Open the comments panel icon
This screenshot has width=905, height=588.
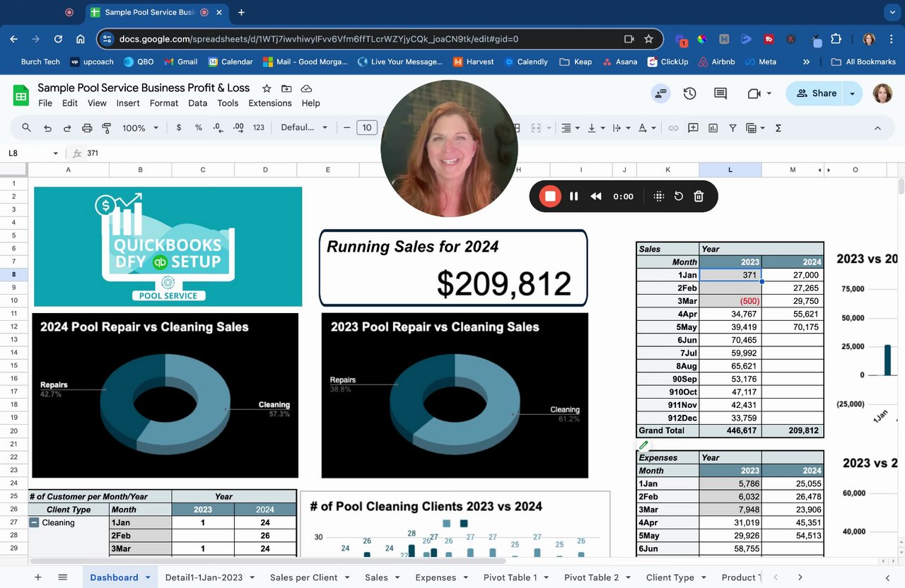[720, 93]
